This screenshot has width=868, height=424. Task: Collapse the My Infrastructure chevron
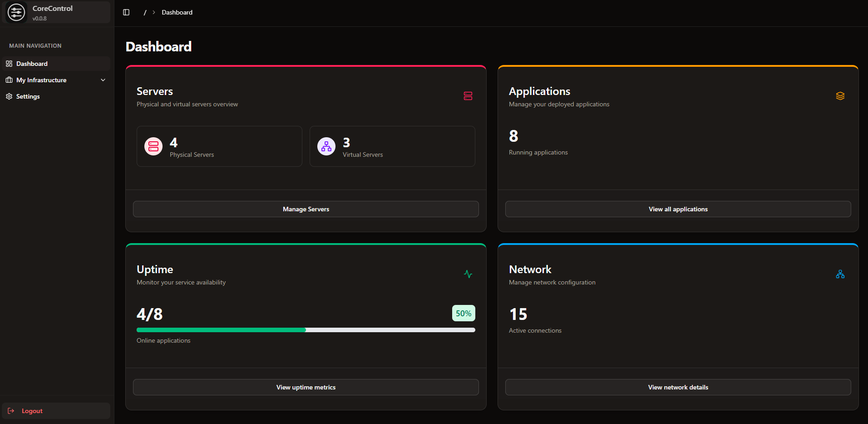(103, 80)
